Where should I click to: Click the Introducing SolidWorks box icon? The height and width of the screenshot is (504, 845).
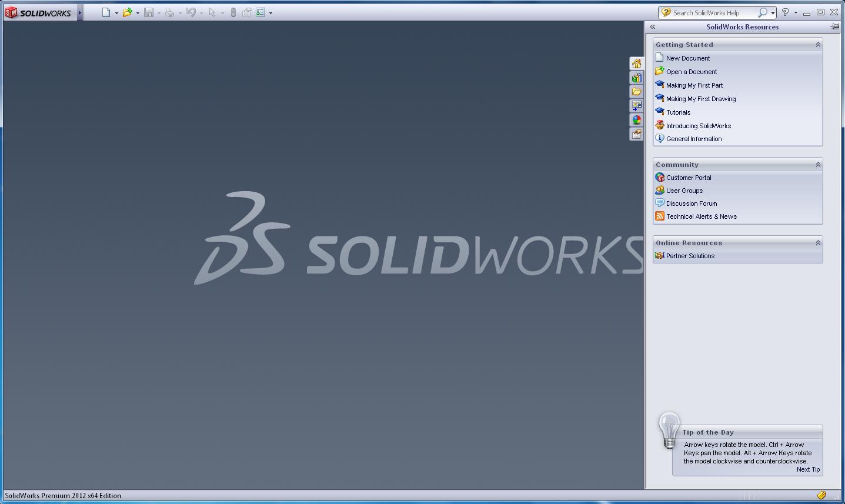pos(660,125)
